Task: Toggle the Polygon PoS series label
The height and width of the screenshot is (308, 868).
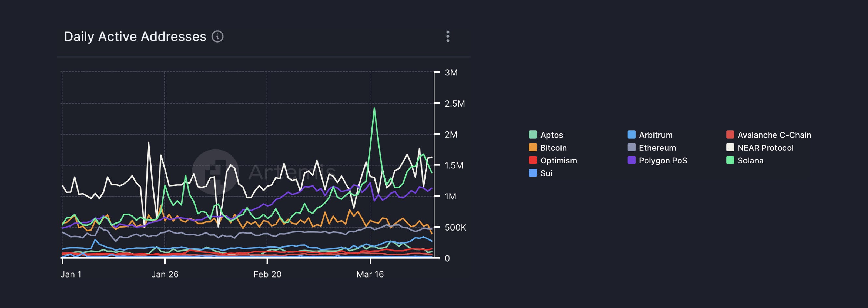Action: coord(663,161)
